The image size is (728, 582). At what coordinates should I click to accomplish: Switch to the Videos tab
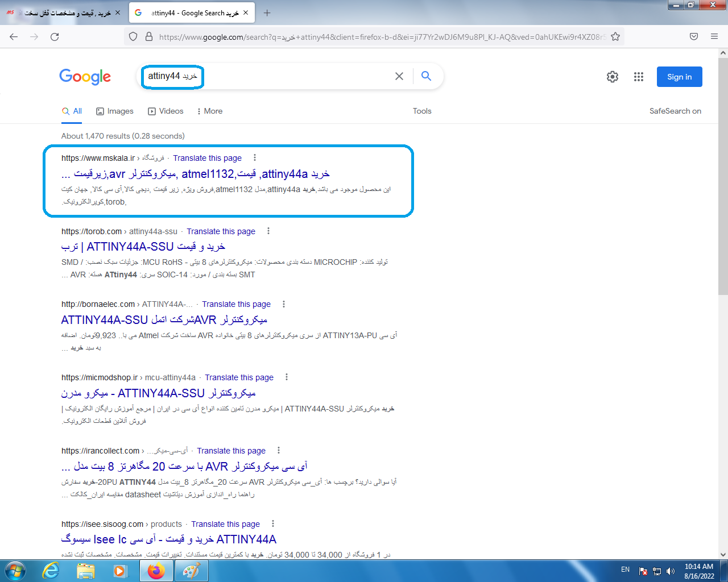[x=166, y=111]
